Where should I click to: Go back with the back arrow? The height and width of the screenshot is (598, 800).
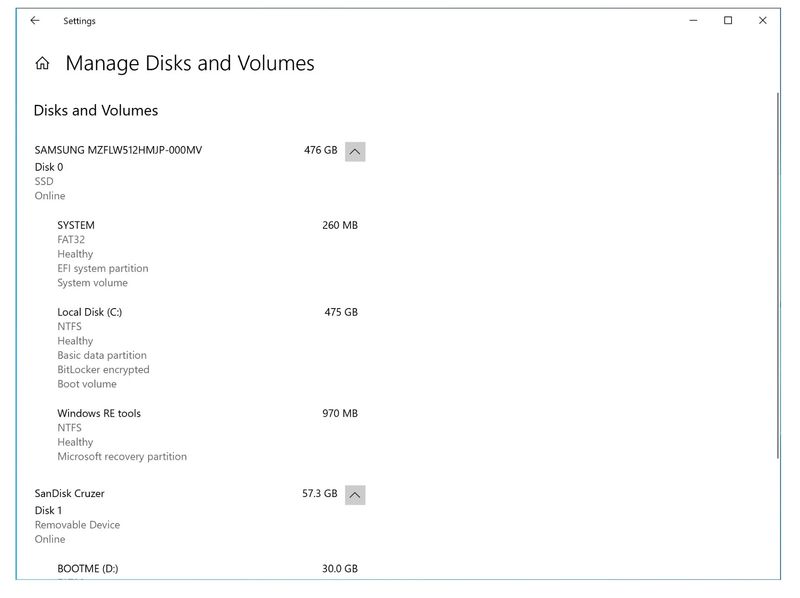[x=35, y=20]
